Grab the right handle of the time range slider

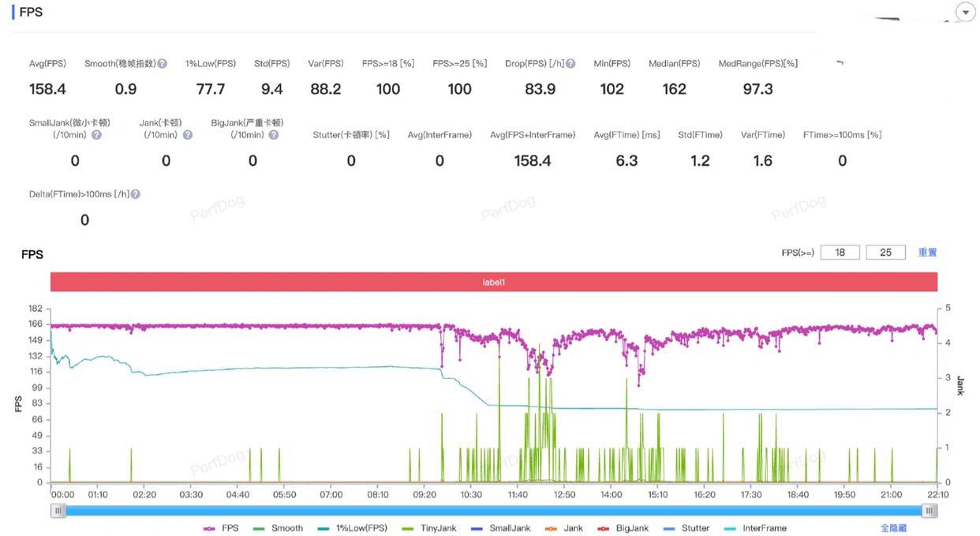pos(930,511)
